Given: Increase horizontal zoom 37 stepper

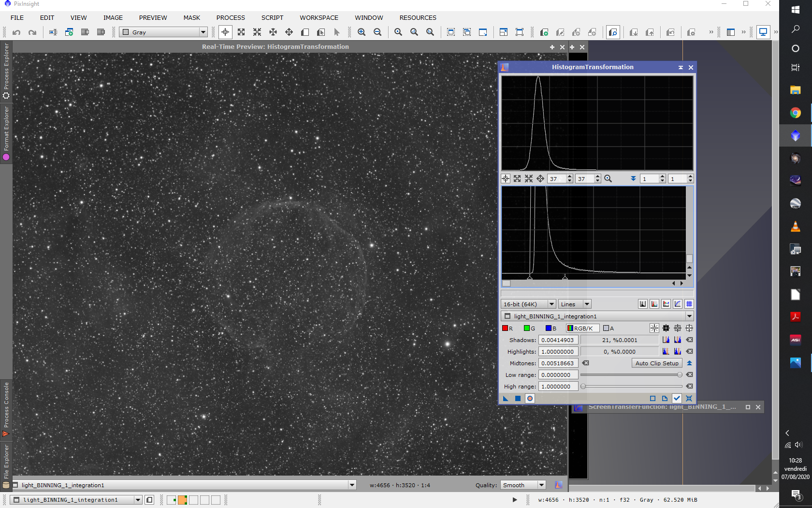Looking at the screenshot, I should point(570,177).
